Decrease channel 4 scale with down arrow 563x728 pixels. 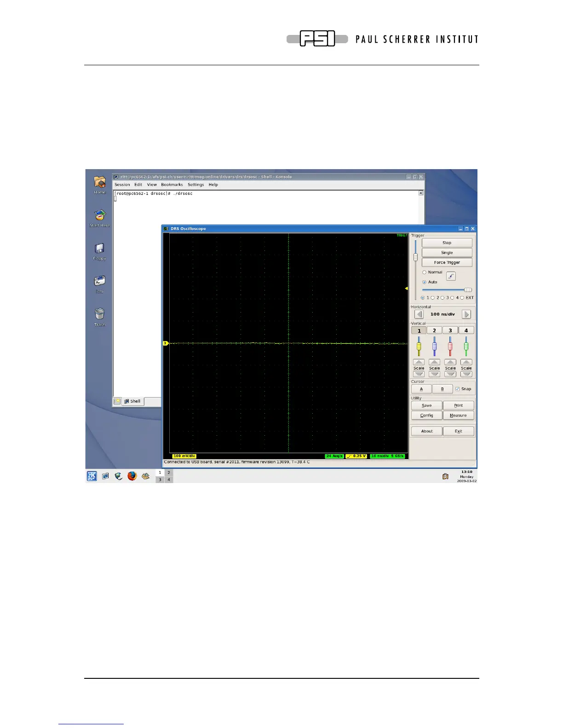(466, 374)
